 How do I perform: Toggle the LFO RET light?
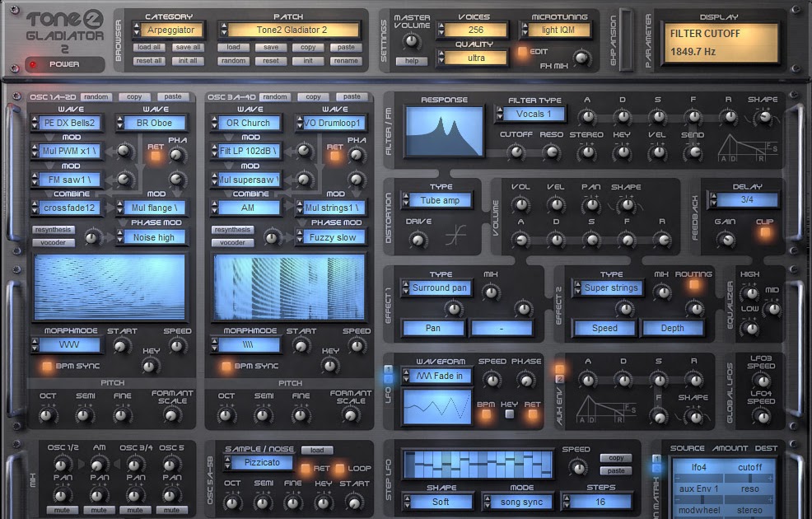pyautogui.click(x=532, y=414)
